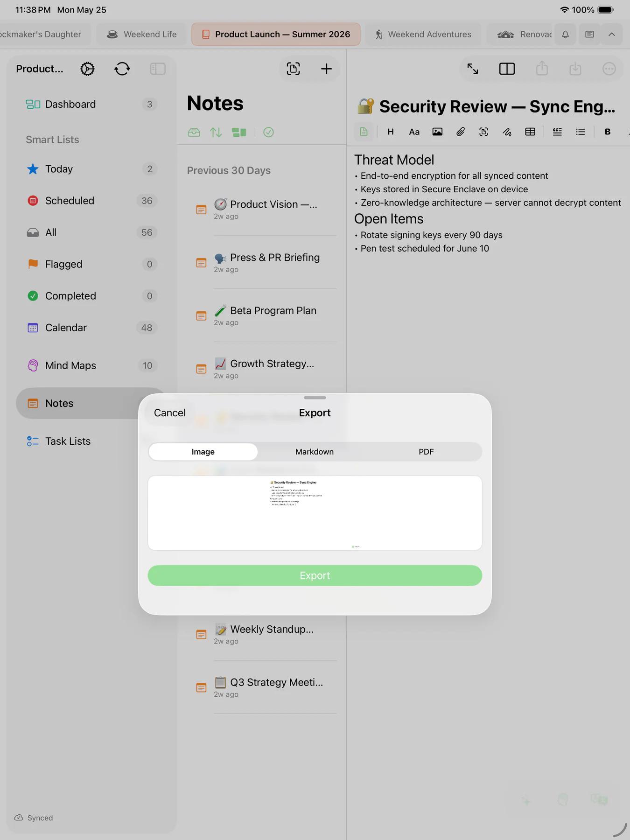Screen dimensions: 630x840
Task: Switch to Weekend Life tab
Action: 141,35
